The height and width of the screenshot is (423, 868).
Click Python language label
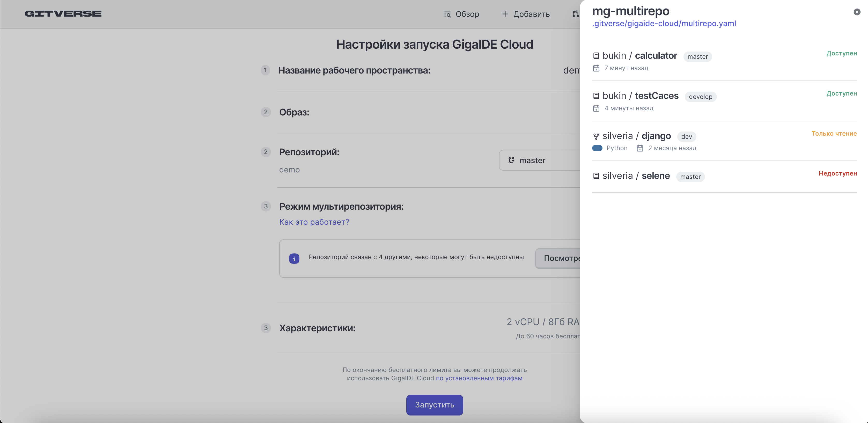pyautogui.click(x=617, y=148)
